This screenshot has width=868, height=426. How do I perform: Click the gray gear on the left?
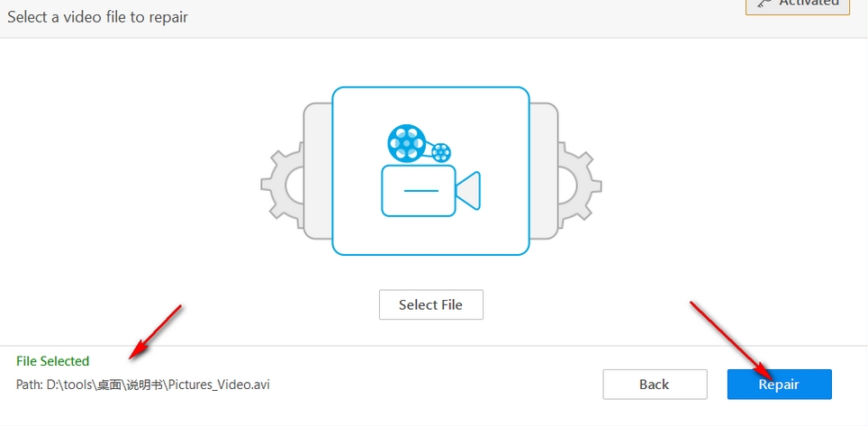[x=282, y=185]
